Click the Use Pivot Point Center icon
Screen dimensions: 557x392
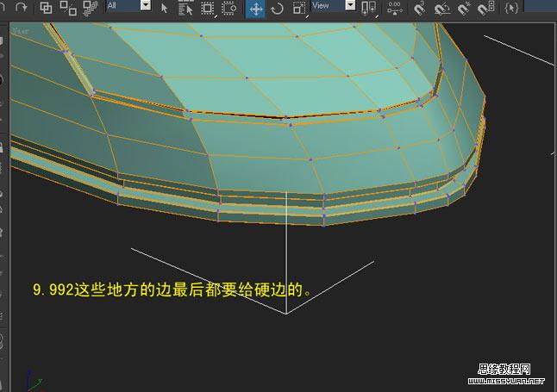coord(369,8)
